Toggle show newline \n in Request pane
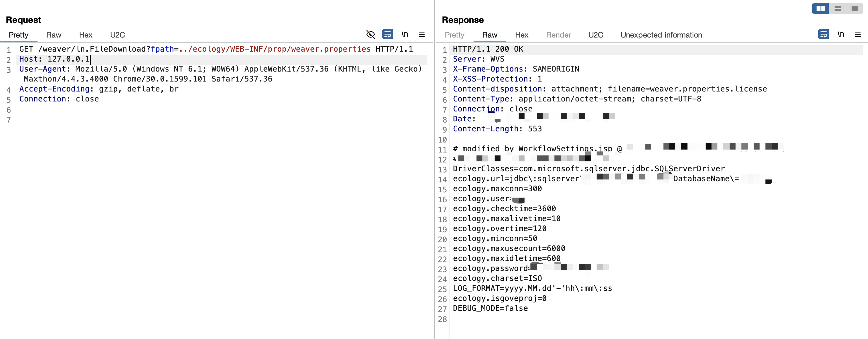 coord(405,34)
